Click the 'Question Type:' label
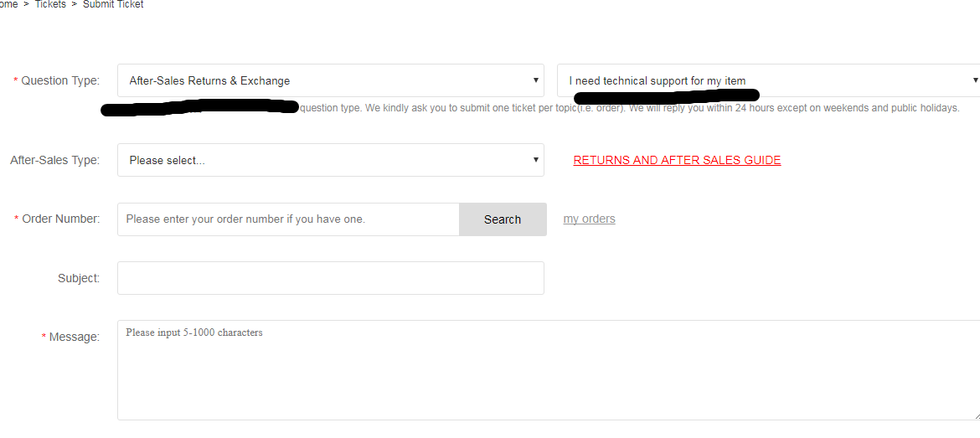The image size is (980, 438). tap(60, 80)
